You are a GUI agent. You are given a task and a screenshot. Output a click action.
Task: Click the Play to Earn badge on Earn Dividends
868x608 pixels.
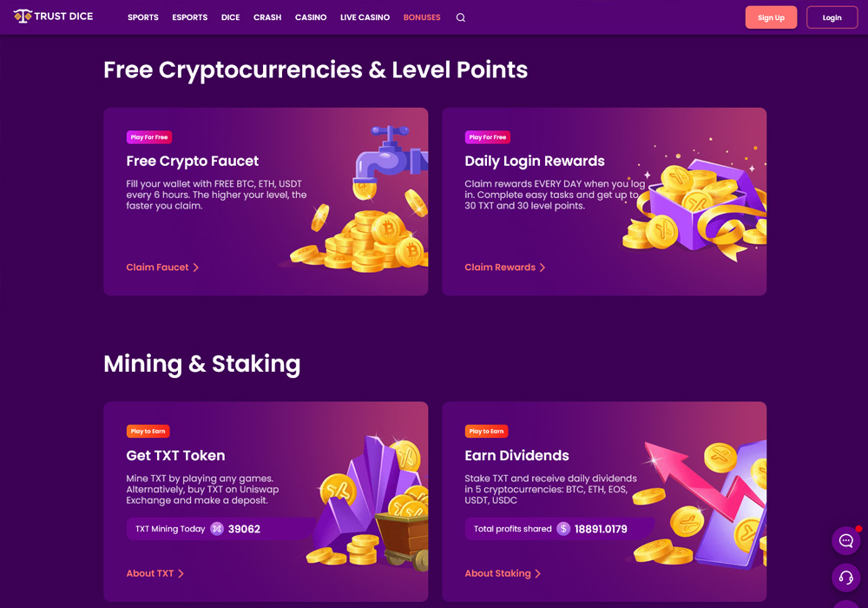487,432
